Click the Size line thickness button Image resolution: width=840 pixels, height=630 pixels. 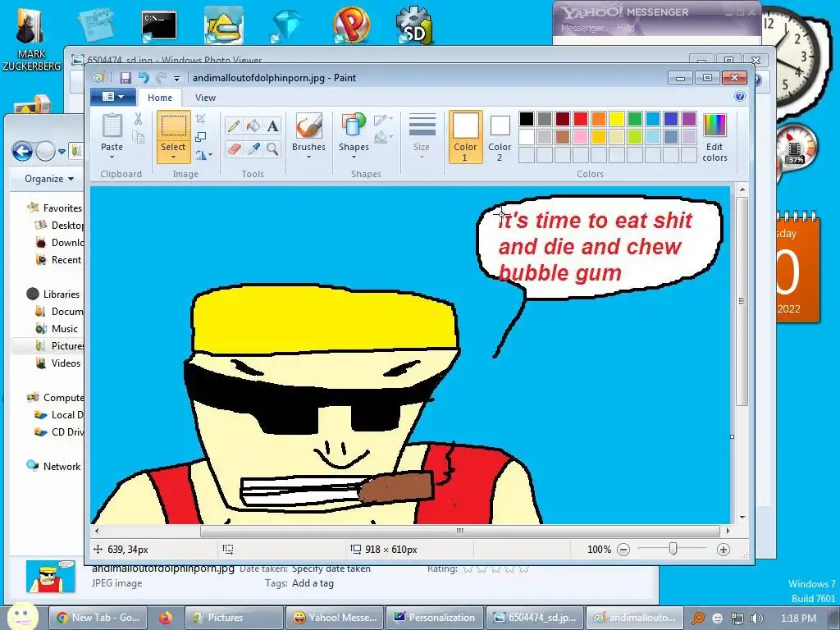422,136
